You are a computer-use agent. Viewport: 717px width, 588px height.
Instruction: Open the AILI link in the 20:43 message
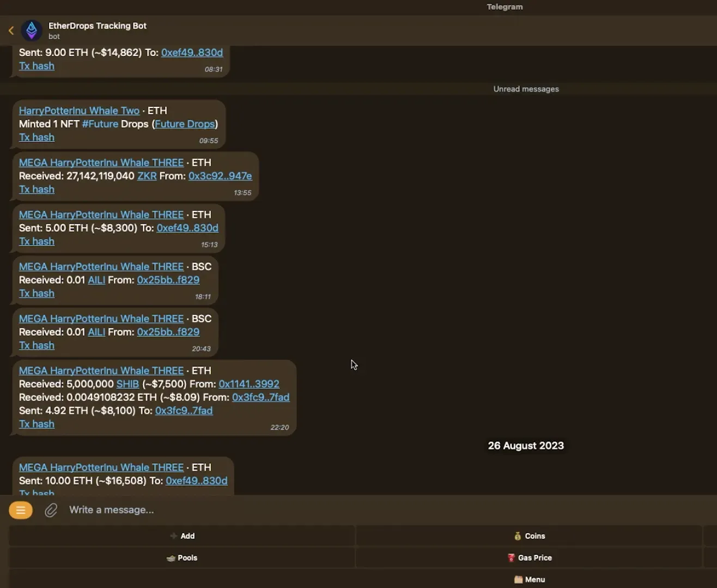(96, 332)
